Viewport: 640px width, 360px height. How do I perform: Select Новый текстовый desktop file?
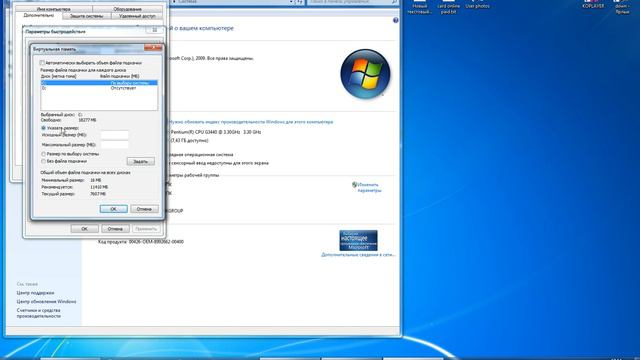coord(419,7)
